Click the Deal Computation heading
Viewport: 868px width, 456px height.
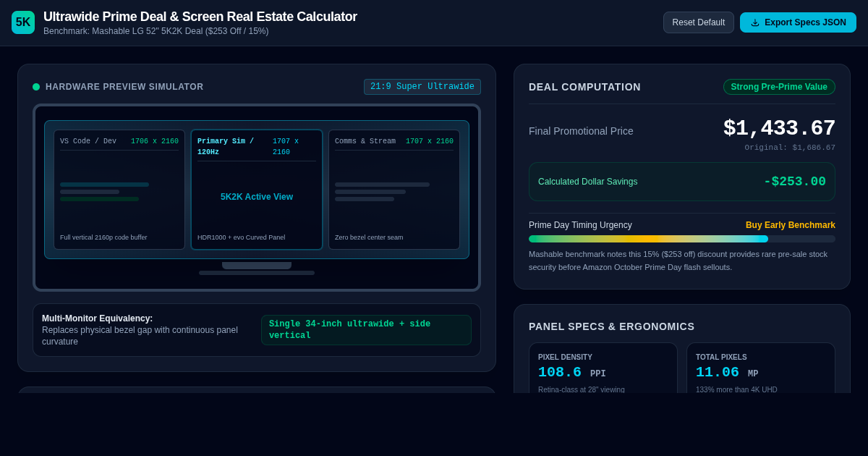pyautogui.click(x=584, y=87)
